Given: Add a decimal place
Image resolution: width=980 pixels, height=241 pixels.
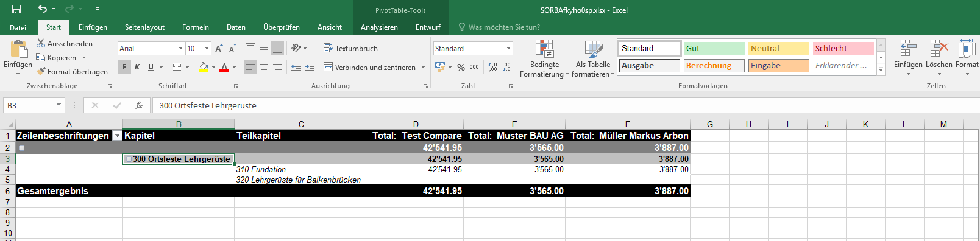Looking at the screenshot, I should [493, 67].
